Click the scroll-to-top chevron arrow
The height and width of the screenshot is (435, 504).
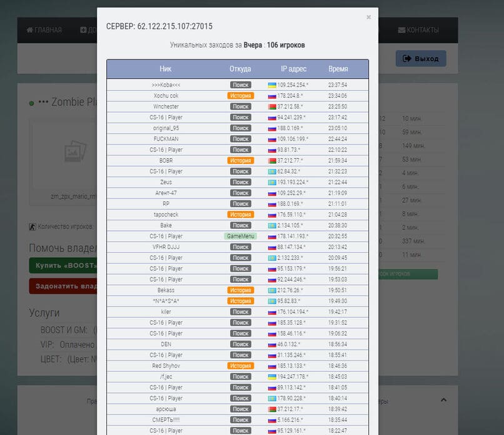pos(443,400)
